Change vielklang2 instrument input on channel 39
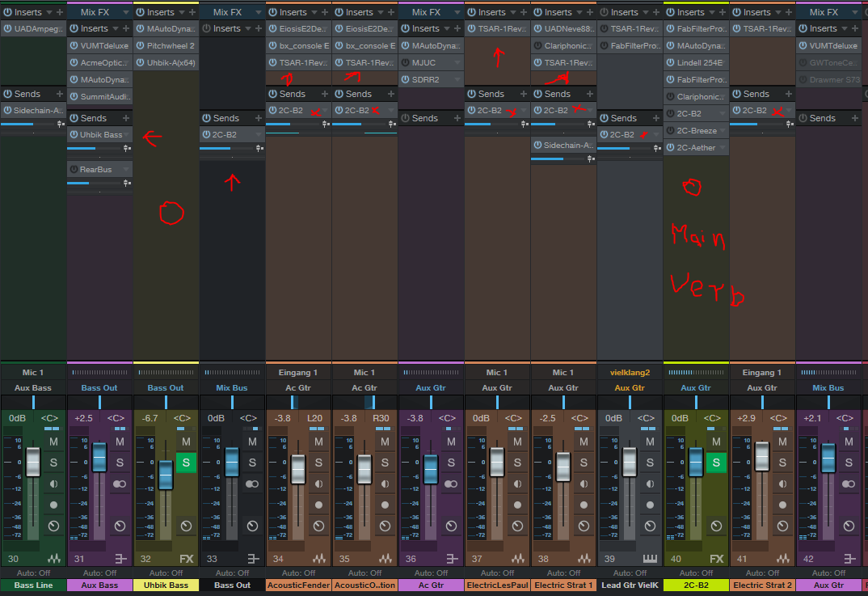The width and height of the screenshot is (868, 596). click(x=630, y=373)
